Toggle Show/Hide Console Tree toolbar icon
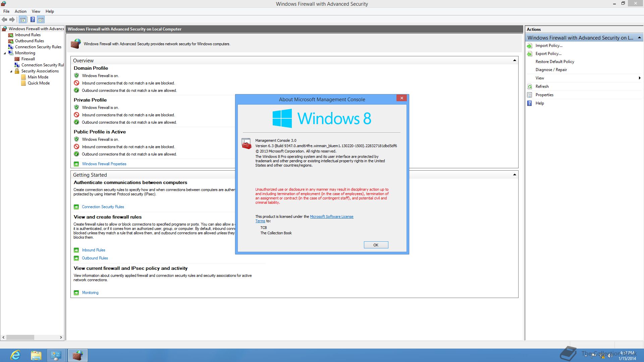The image size is (644, 362). pyautogui.click(x=22, y=19)
